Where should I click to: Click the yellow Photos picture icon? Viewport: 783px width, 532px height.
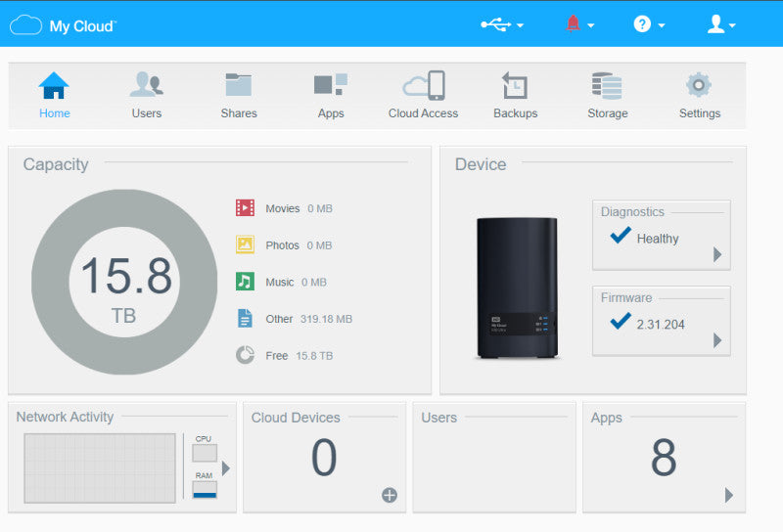(x=246, y=244)
